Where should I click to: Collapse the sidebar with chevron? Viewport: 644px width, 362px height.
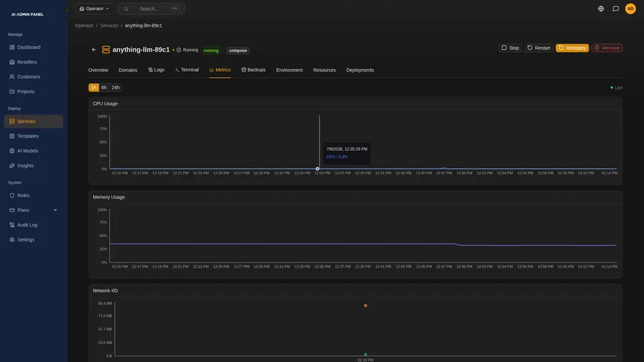(x=67, y=10)
